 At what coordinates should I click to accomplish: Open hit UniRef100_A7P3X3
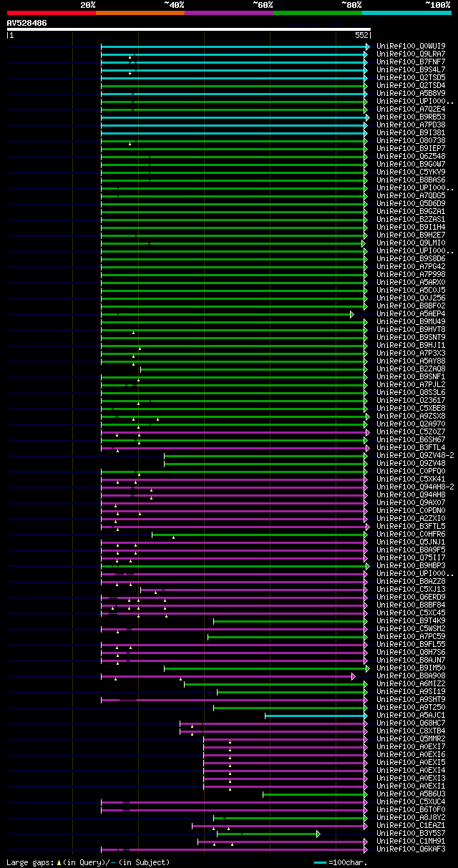click(x=411, y=353)
